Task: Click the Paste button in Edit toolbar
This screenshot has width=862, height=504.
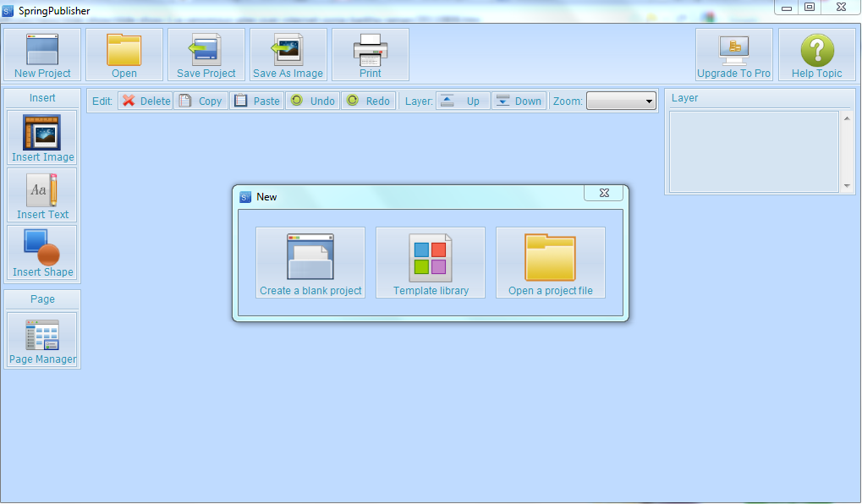Action: [x=256, y=101]
